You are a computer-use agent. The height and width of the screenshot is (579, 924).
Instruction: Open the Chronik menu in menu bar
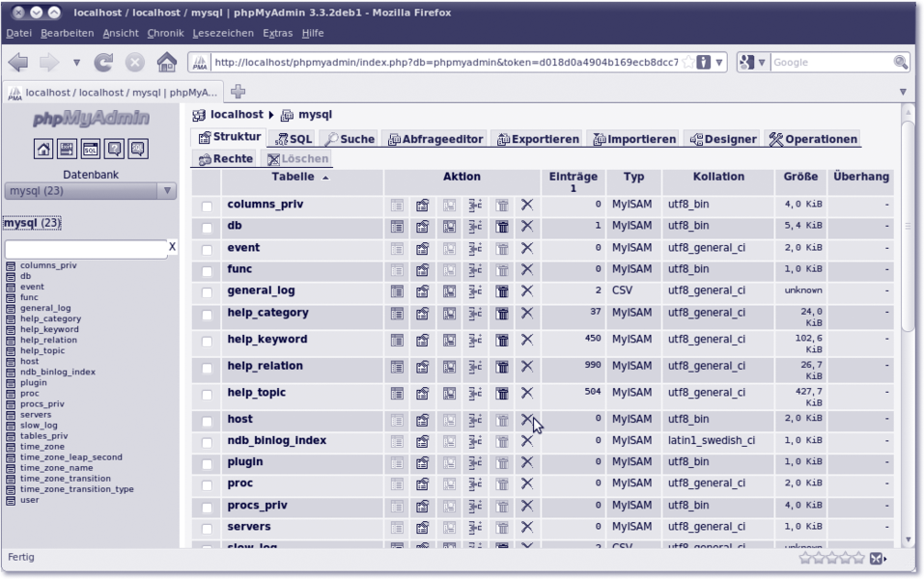pyautogui.click(x=165, y=33)
